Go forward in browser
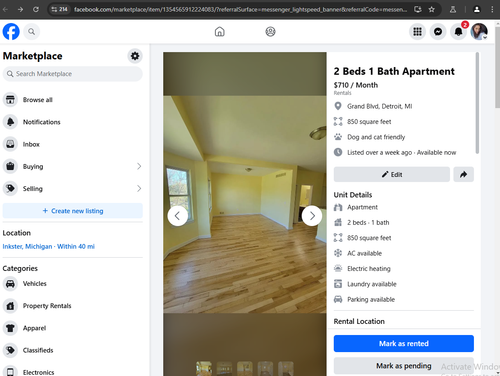The height and width of the screenshot is (376, 500). [21, 9]
